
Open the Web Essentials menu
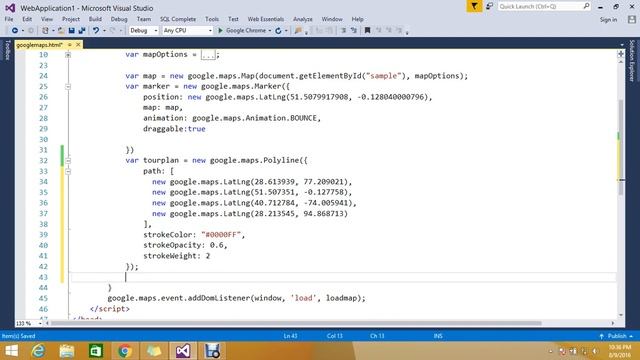tap(266, 19)
